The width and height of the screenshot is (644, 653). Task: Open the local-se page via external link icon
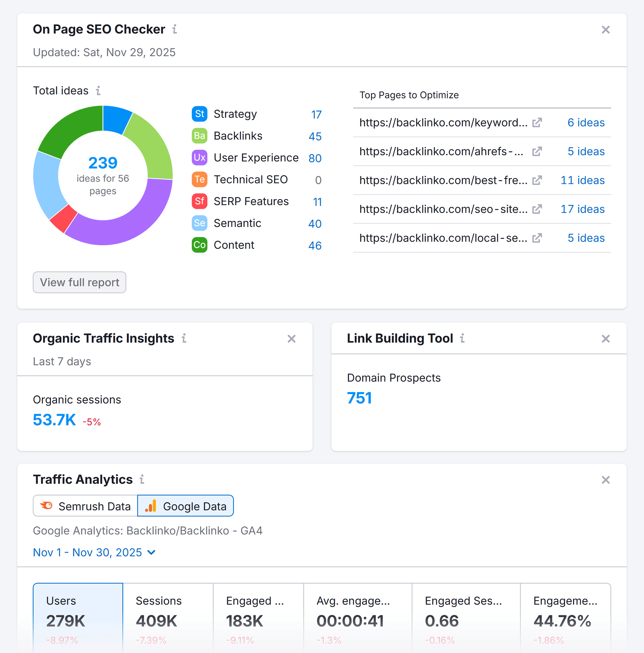pos(537,238)
